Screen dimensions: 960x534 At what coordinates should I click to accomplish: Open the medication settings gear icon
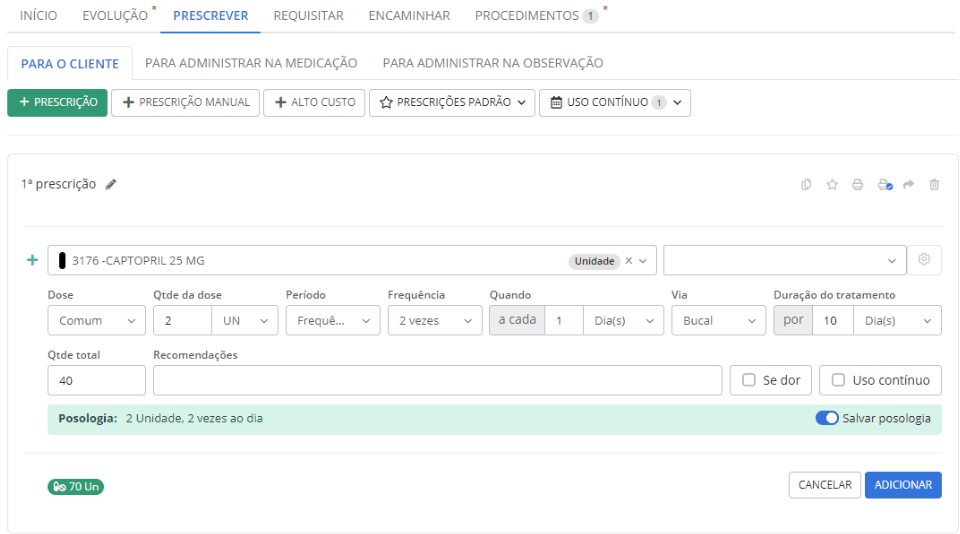click(x=924, y=260)
